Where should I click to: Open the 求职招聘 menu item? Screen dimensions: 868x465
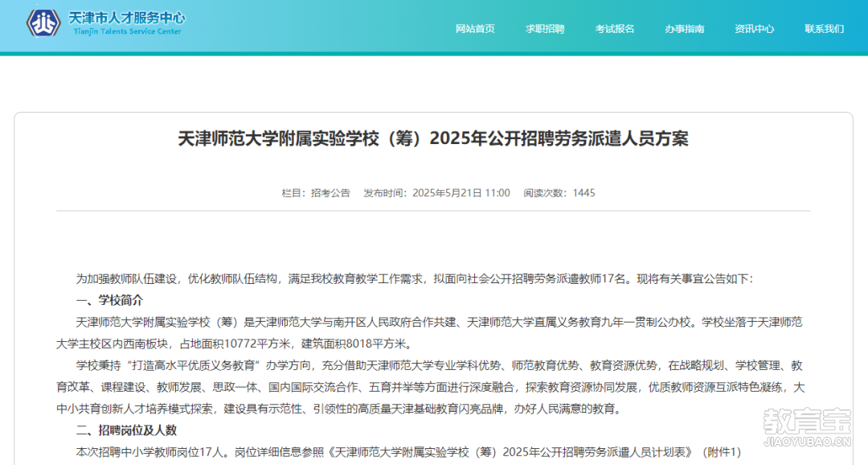(x=545, y=29)
